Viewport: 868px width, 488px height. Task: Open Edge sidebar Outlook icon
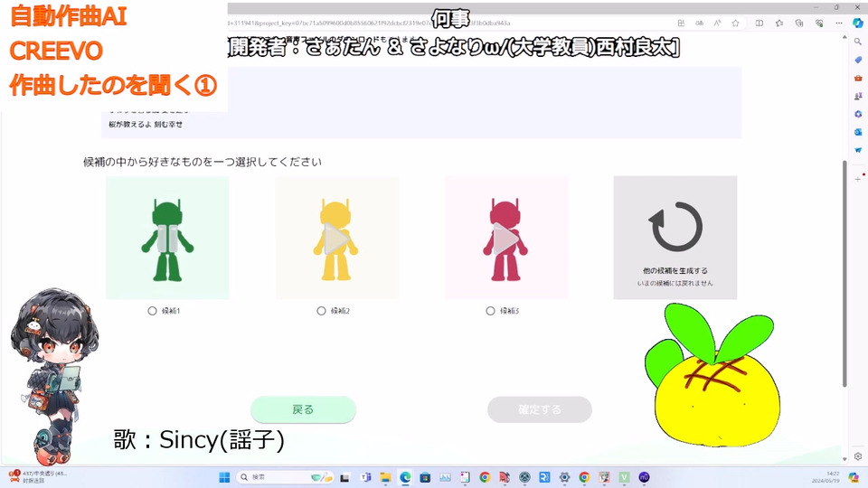coord(857,132)
